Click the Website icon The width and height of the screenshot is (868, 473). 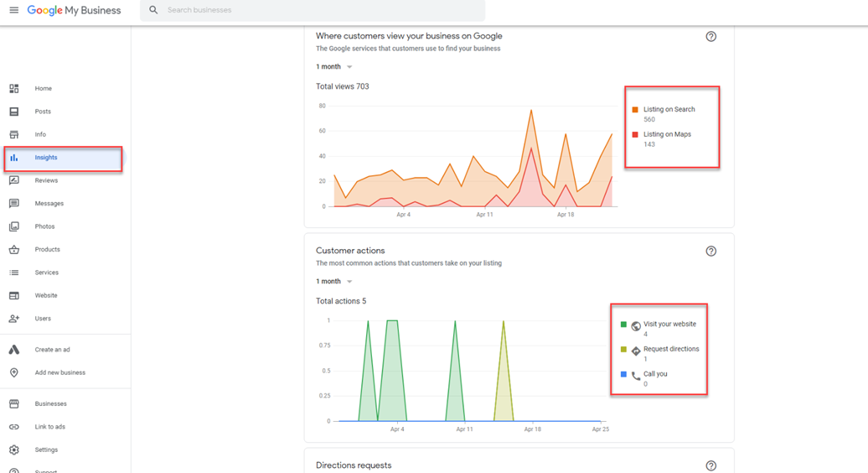pyautogui.click(x=14, y=296)
